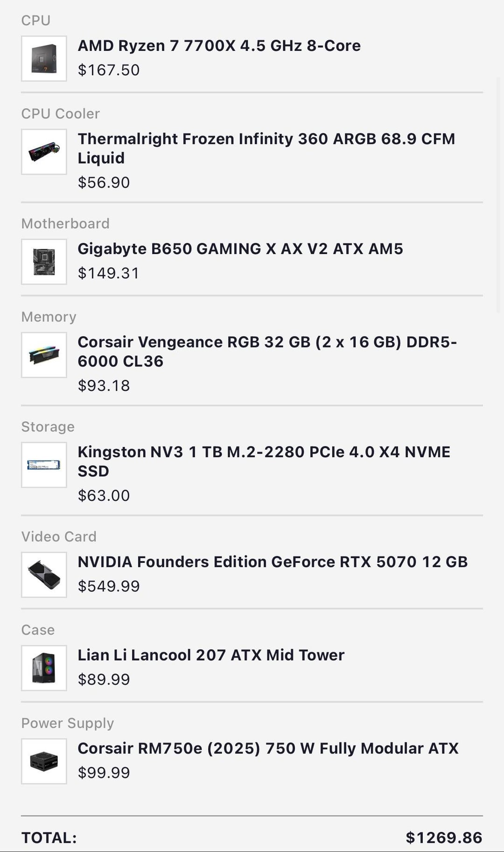Open the Corsair Vengeance RGB memory image
The width and height of the screenshot is (504, 852).
44,355
